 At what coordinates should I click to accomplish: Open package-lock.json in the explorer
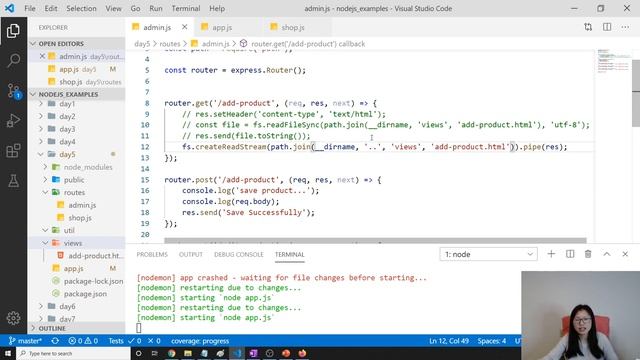pos(93,281)
